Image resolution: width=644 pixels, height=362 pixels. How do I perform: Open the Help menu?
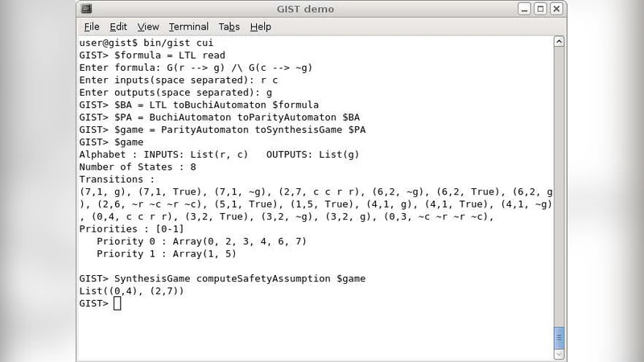click(261, 27)
